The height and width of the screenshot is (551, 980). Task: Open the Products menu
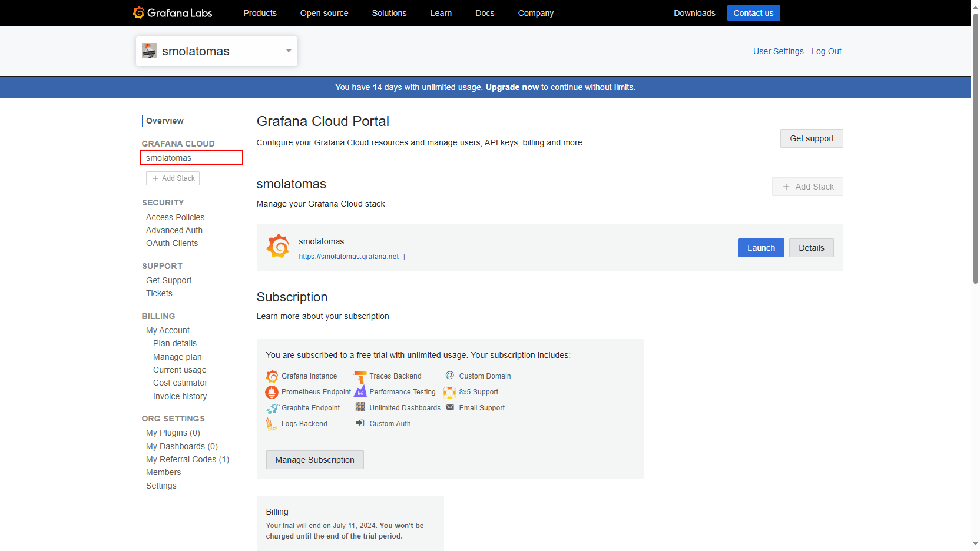click(260, 13)
